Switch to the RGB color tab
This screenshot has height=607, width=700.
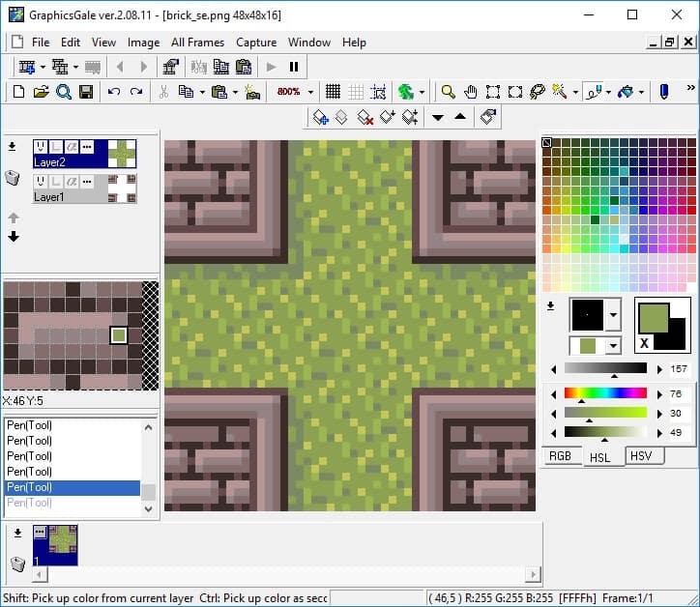560,455
